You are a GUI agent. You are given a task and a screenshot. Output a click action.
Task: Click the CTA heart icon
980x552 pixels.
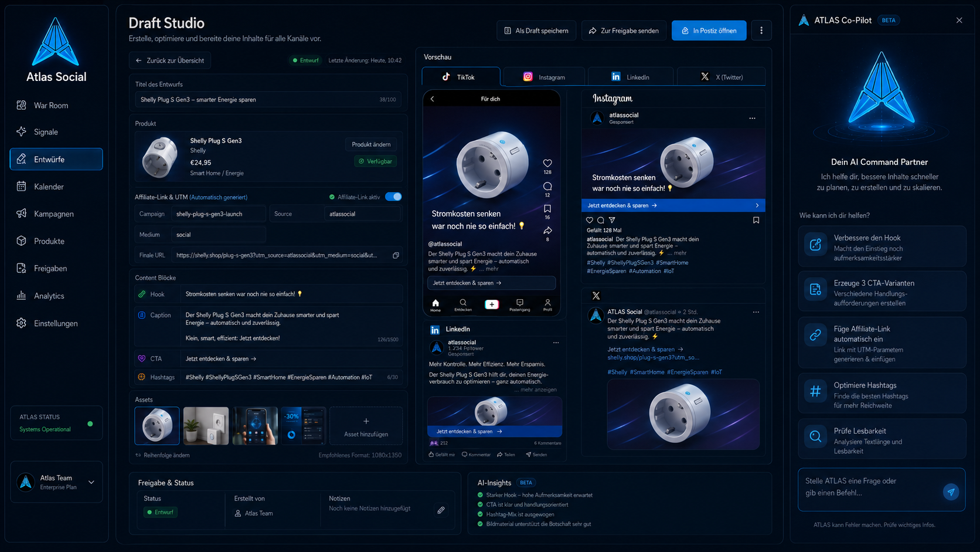pyautogui.click(x=142, y=358)
